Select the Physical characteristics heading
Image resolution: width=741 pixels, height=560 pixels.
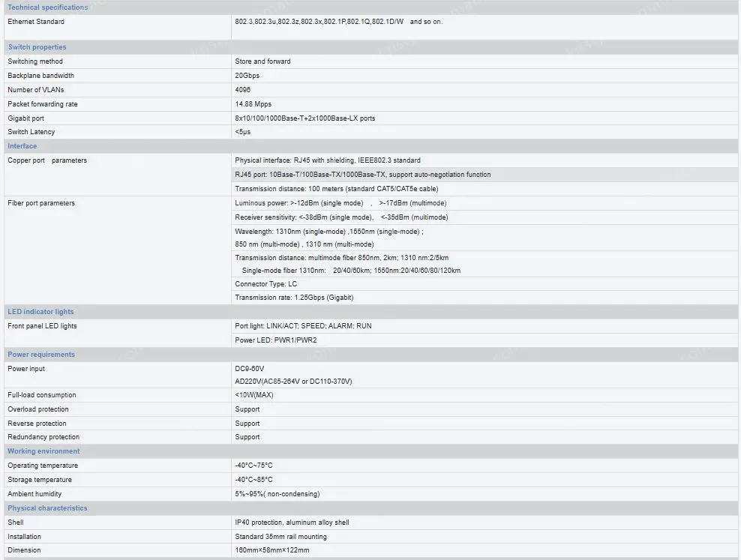(x=47, y=508)
